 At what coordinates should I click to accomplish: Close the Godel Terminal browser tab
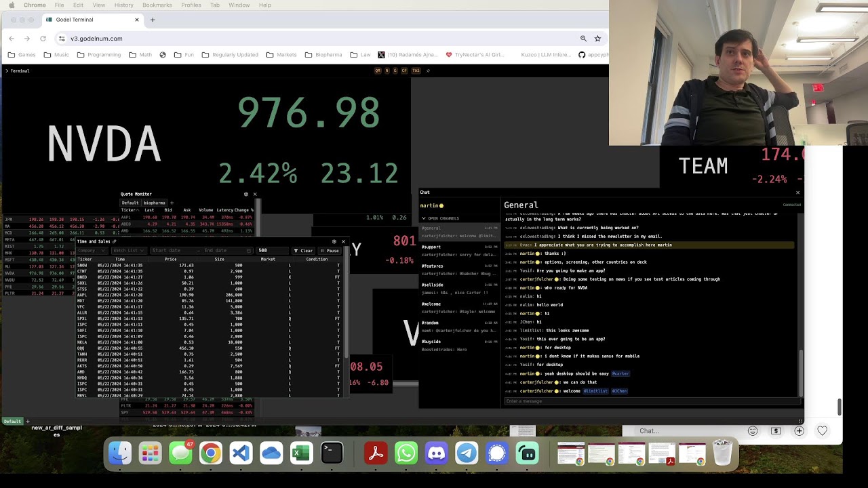[x=136, y=20]
